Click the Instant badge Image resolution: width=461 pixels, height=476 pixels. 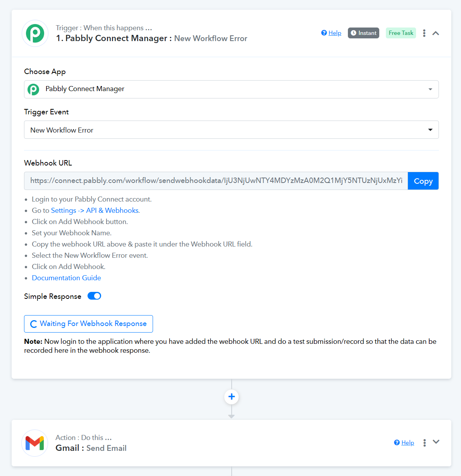click(x=363, y=33)
